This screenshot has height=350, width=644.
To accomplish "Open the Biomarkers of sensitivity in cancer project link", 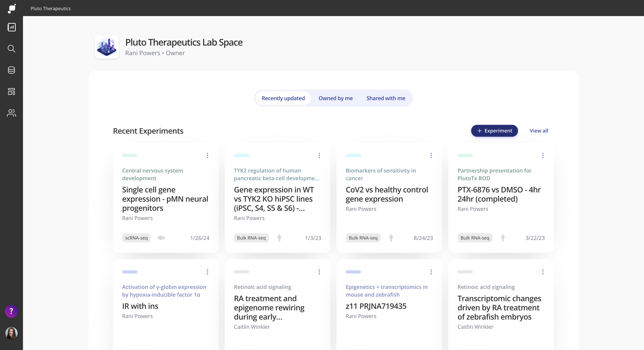I will (381, 174).
